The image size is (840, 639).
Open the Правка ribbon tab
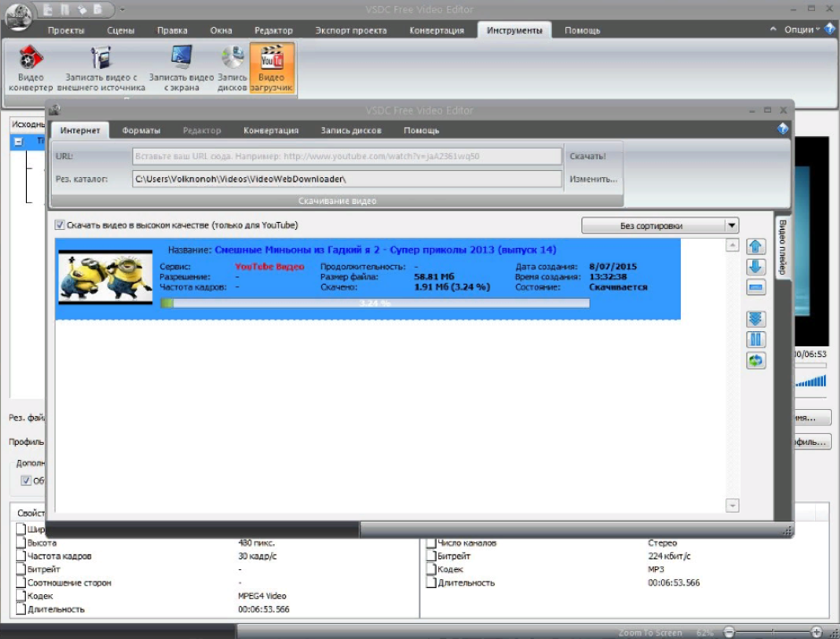point(172,30)
